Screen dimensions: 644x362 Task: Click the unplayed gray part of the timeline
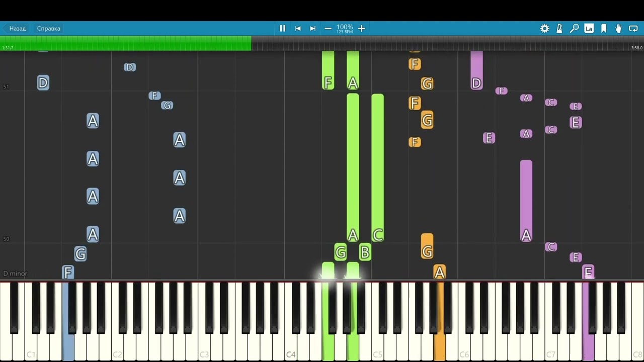448,43
